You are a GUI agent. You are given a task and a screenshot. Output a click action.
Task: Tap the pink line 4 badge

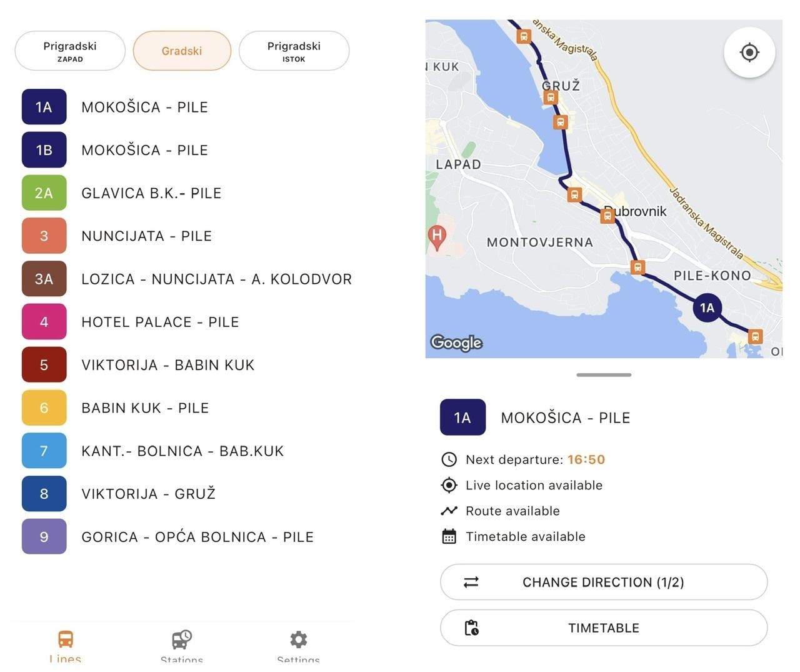tap(44, 322)
